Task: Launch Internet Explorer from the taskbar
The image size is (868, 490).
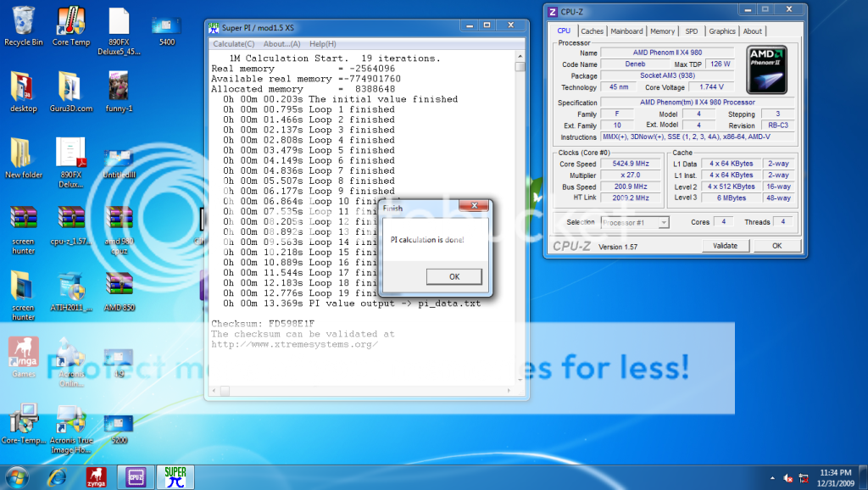Action: 57,477
